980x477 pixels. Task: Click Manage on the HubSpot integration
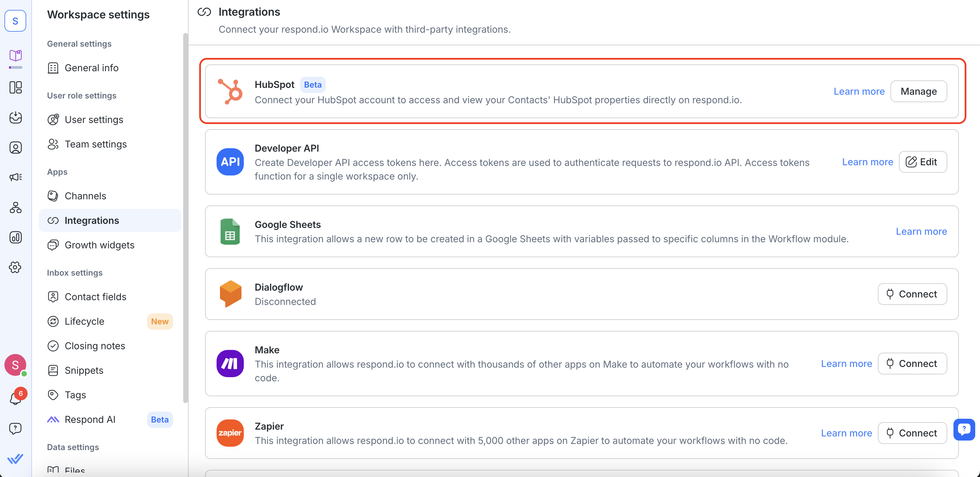(918, 91)
